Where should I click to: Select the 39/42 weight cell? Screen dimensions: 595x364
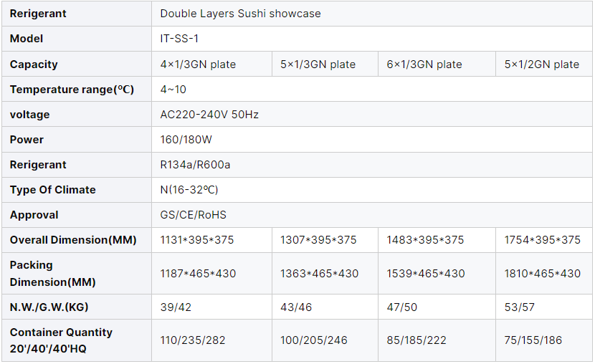[x=176, y=307]
